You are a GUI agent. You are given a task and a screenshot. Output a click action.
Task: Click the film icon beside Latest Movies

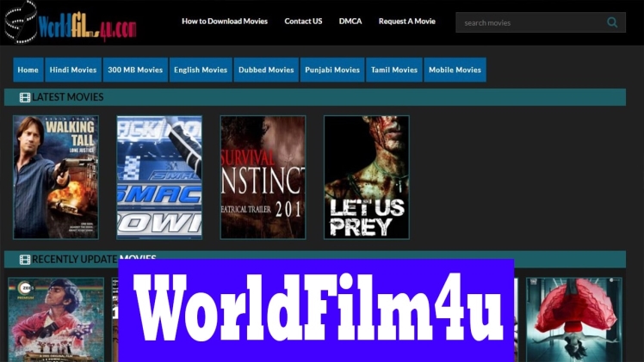(25, 97)
